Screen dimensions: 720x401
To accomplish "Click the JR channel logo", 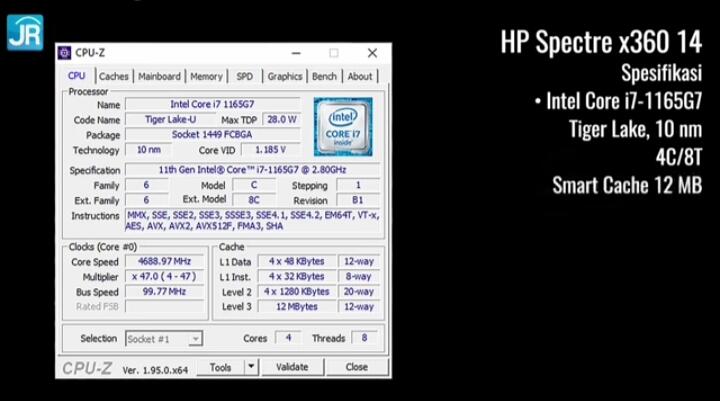I will point(25,32).
